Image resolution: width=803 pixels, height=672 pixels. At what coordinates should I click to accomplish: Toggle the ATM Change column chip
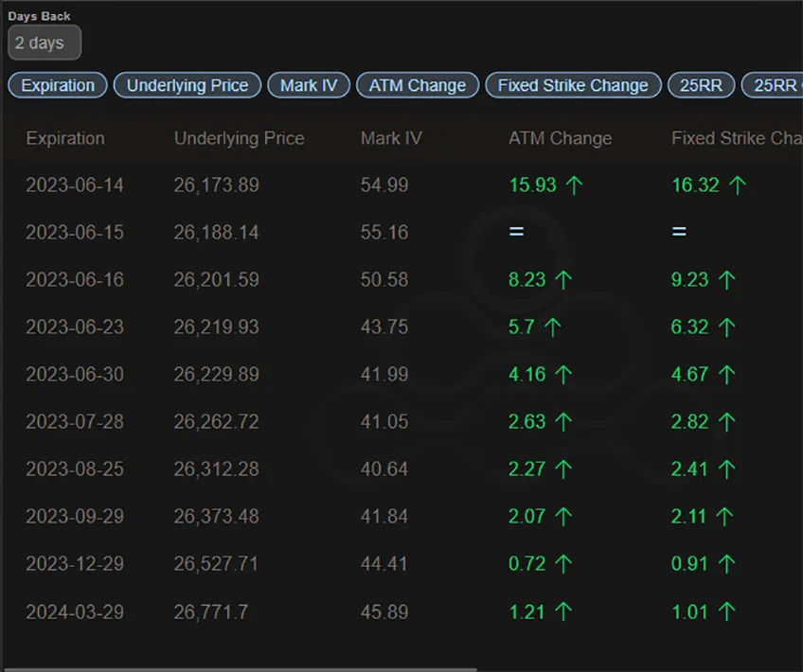click(418, 85)
